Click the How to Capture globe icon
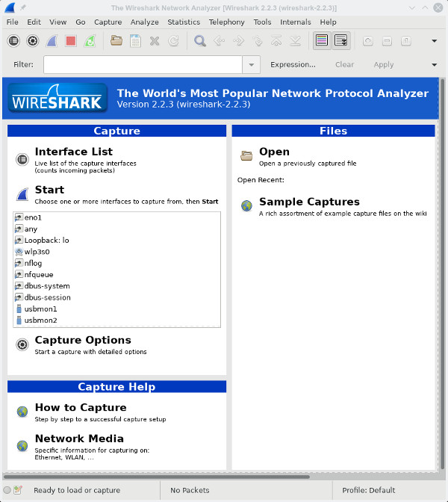This screenshot has height=502, width=448. tap(22, 412)
